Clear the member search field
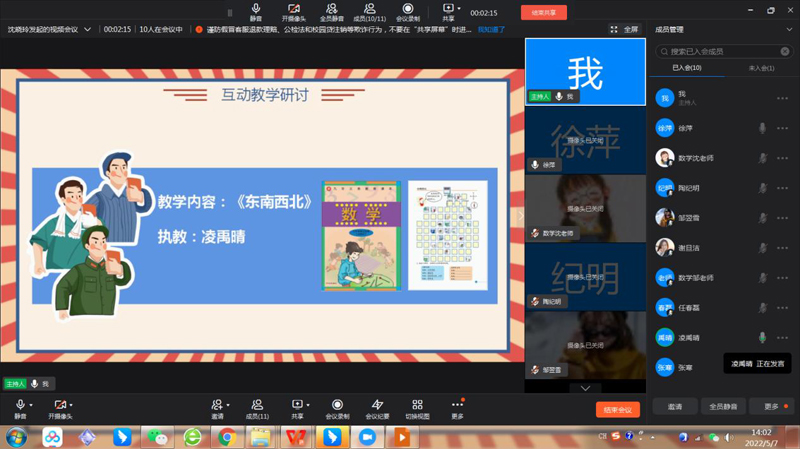This screenshot has height=449, width=800. coord(785,51)
